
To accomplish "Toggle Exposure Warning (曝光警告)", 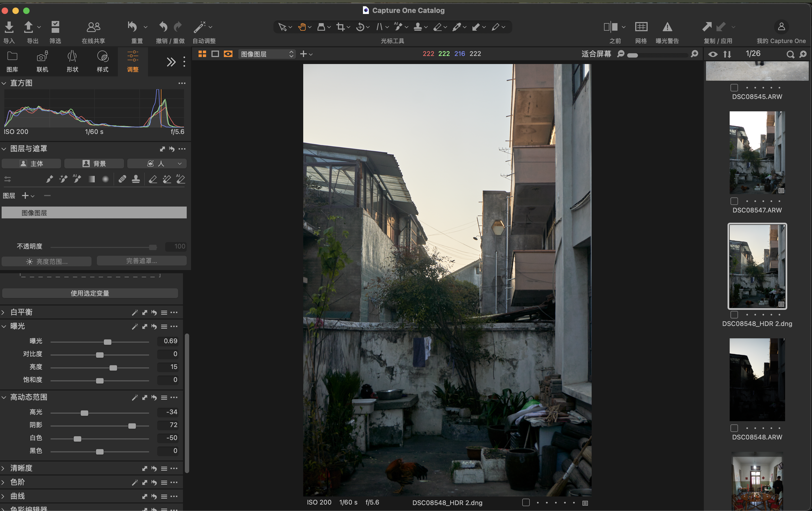I will click(x=667, y=27).
